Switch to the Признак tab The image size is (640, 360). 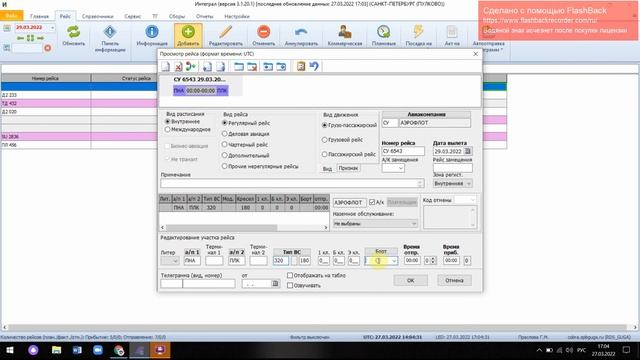(x=348, y=168)
